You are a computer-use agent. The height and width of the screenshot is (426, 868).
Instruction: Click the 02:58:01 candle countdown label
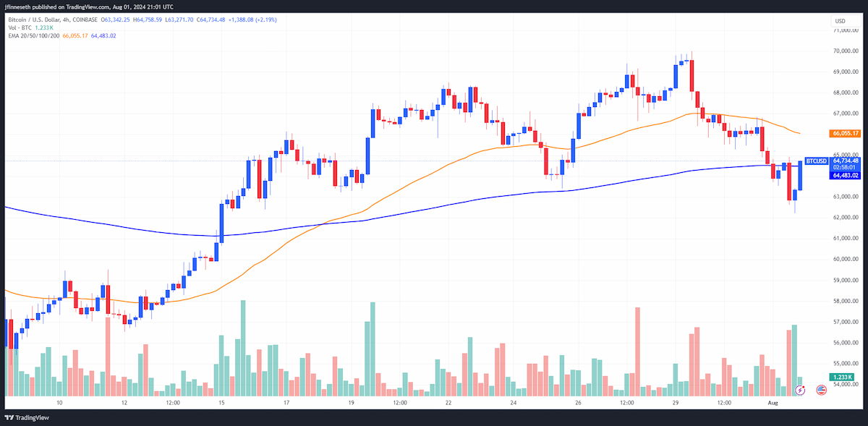click(845, 168)
